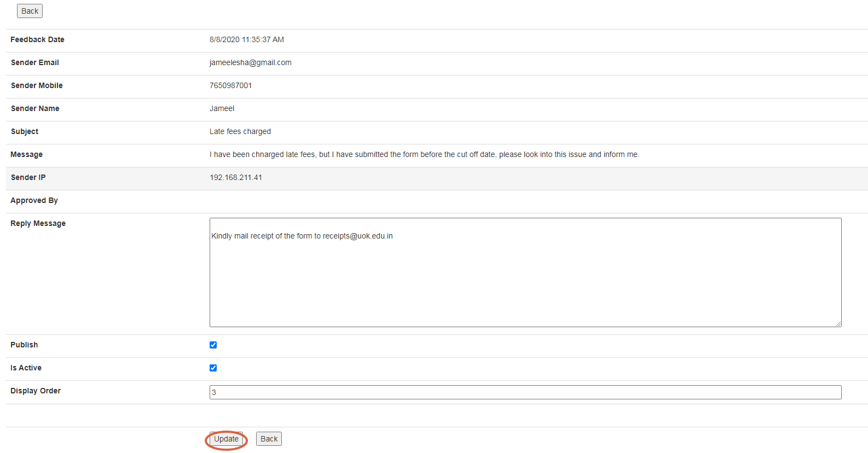
Task: Click the Approved By label
Action: click(34, 200)
